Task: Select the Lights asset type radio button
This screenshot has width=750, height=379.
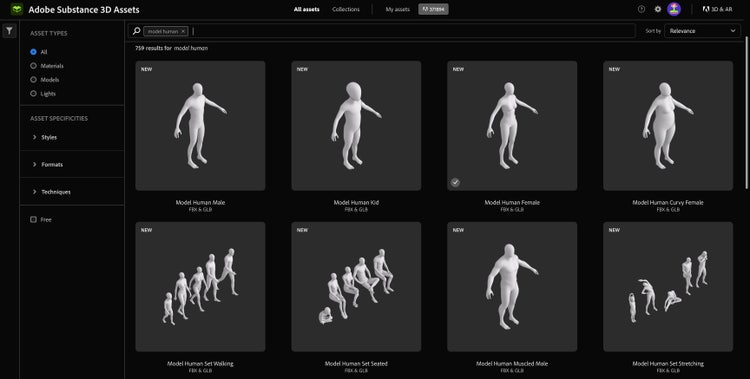Action: click(33, 93)
